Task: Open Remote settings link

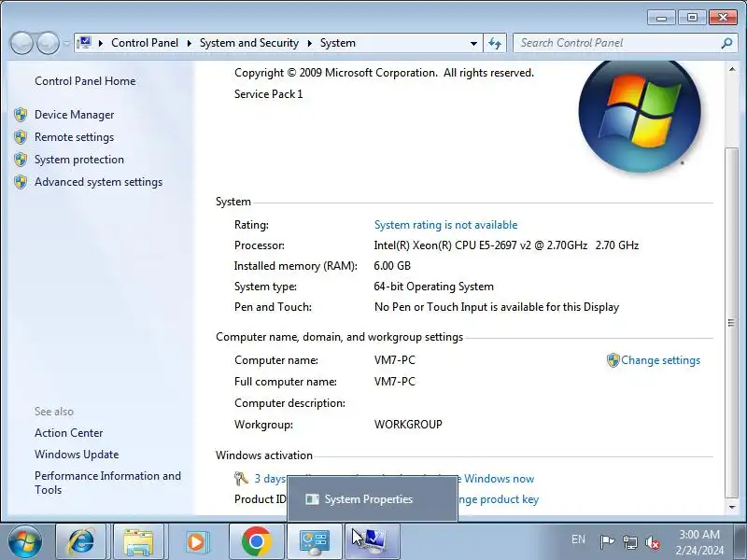Action: tap(75, 137)
